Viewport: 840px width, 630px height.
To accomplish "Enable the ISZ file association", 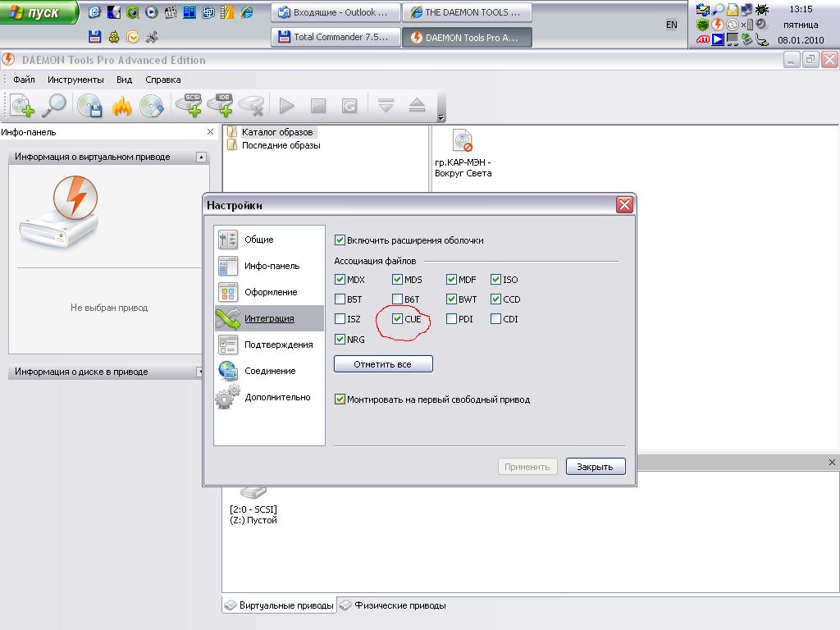I will coord(340,319).
